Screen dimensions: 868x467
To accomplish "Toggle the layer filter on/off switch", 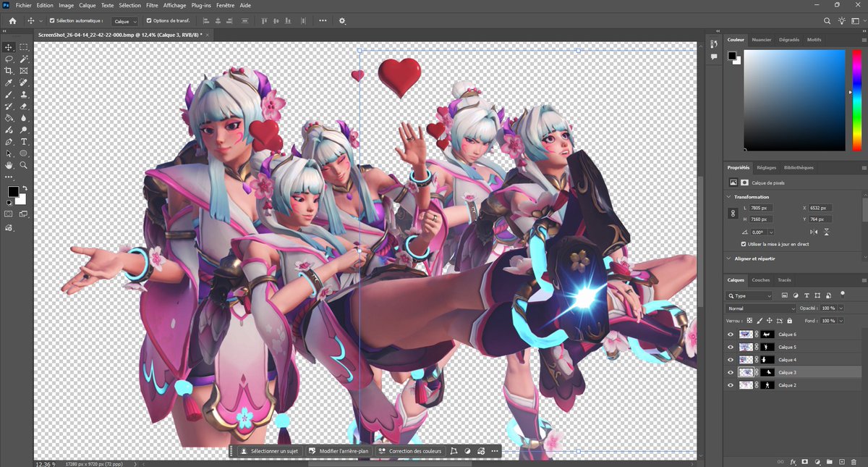I will [842, 295].
